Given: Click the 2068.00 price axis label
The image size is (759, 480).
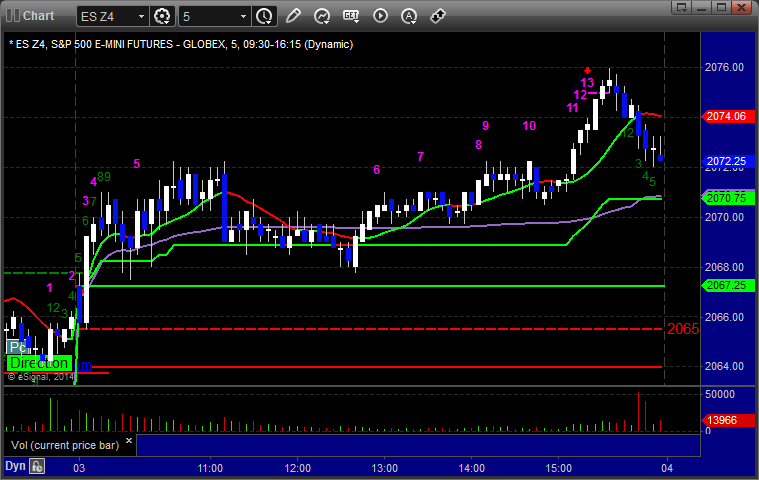Looking at the screenshot, I should coord(724,267).
